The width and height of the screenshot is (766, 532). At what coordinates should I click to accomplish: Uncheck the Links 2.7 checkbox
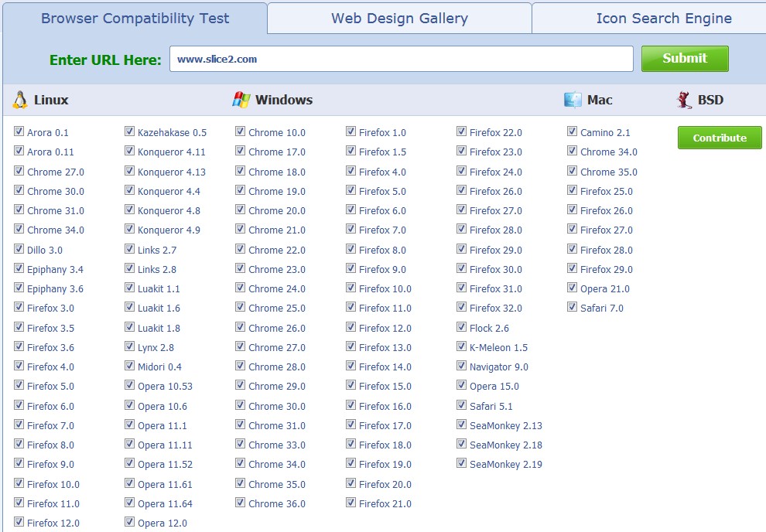(x=129, y=249)
